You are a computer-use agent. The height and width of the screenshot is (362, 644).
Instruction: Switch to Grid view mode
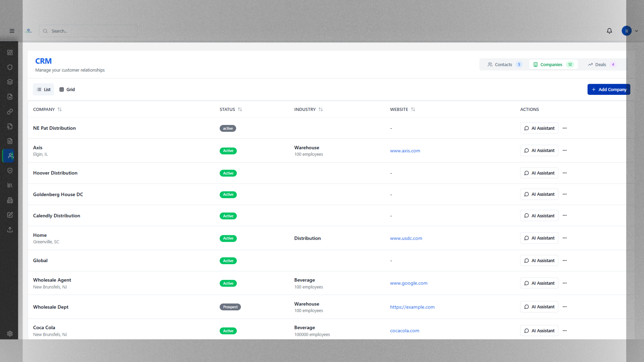[67, 89]
